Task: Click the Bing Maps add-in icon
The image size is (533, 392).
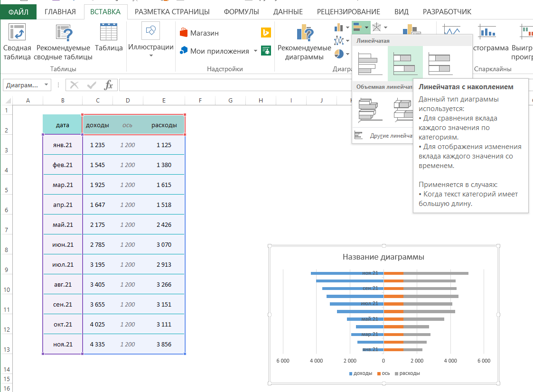Action: pos(266,33)
